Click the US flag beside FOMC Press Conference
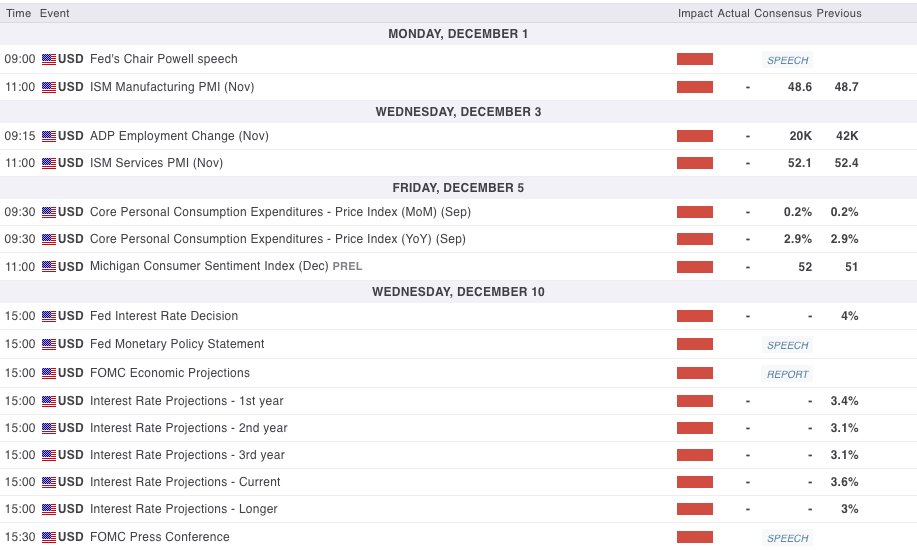The height and width of the screenshot is (550, 917). coord(49,537)
